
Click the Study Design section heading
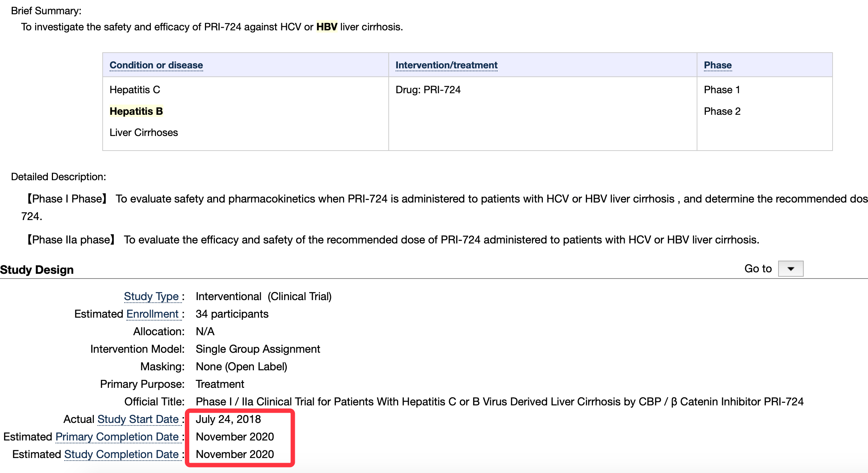pyautogui.click(x=37, y=270)
